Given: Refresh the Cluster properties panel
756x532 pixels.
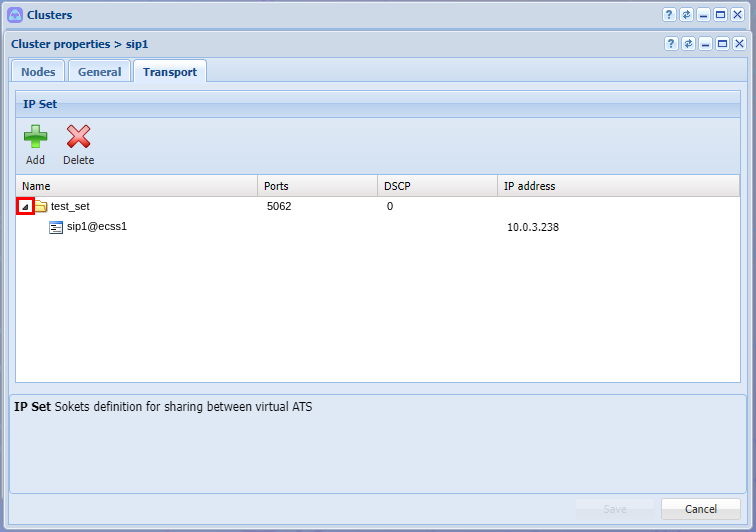Looking at the screenshot, I should (688, 44).
